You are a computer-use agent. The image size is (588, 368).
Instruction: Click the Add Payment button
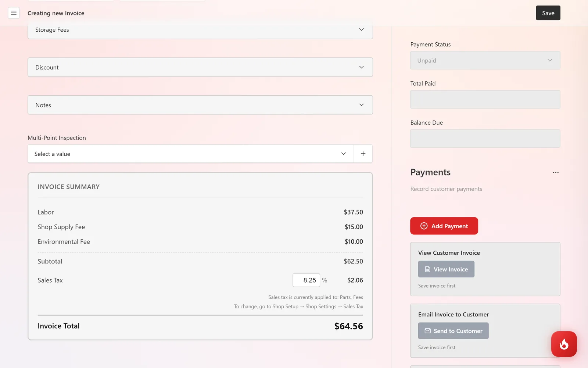pos(444,226)
